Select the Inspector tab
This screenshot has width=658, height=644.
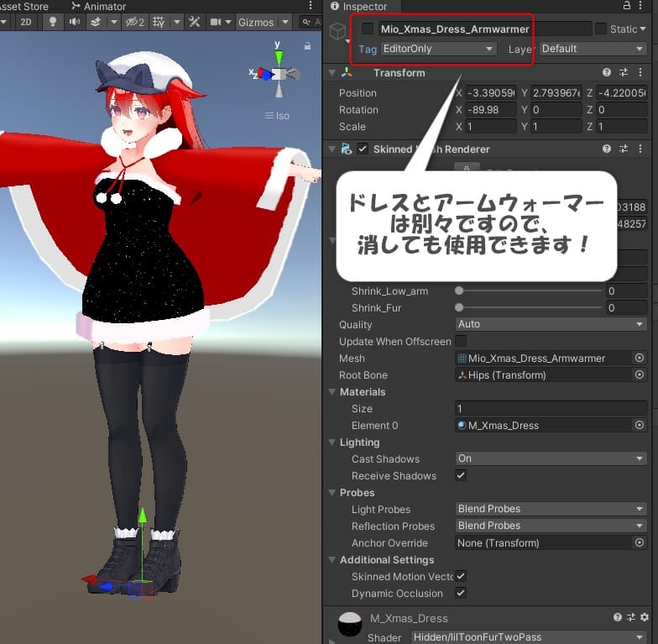[x=359, y=7]
